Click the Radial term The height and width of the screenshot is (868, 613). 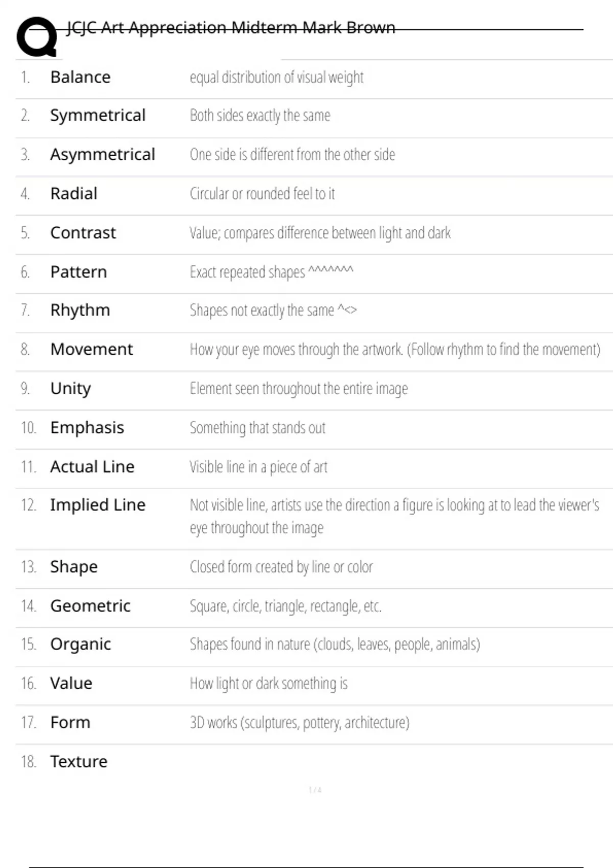[x=74, y=194]
